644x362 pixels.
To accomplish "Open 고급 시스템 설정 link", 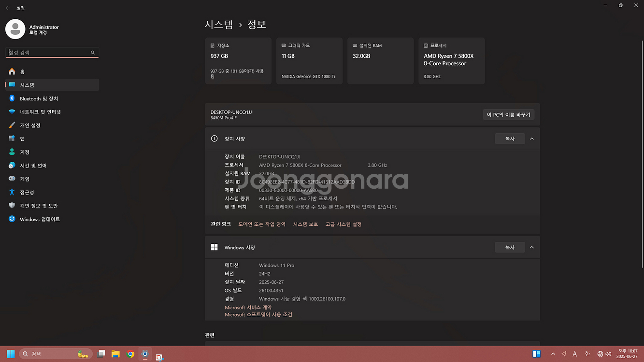I will click(343, 224).
